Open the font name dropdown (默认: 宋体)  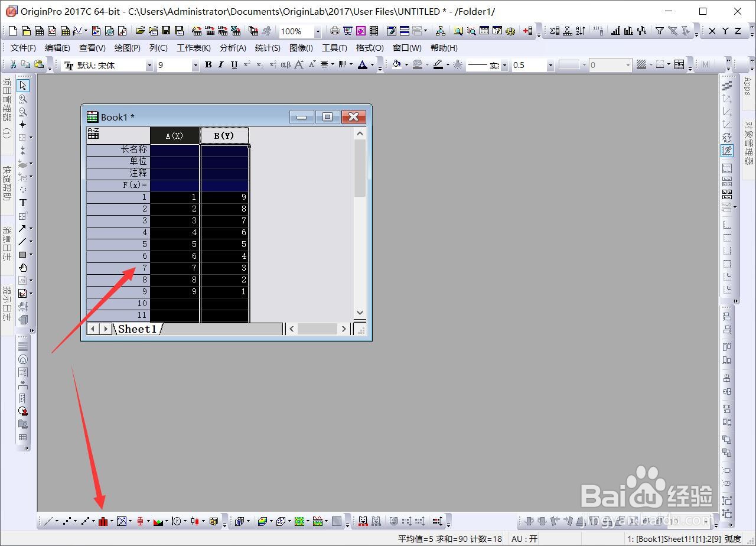[149, 66]
